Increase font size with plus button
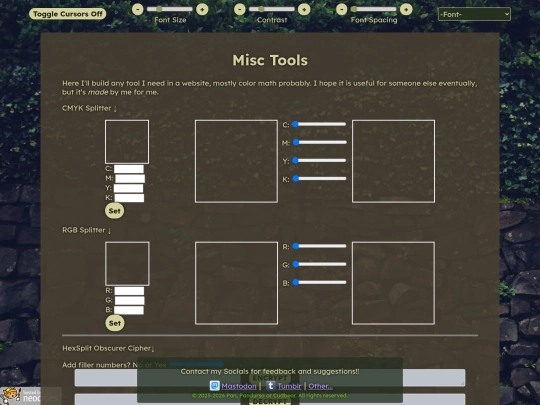 coord(202,9)
